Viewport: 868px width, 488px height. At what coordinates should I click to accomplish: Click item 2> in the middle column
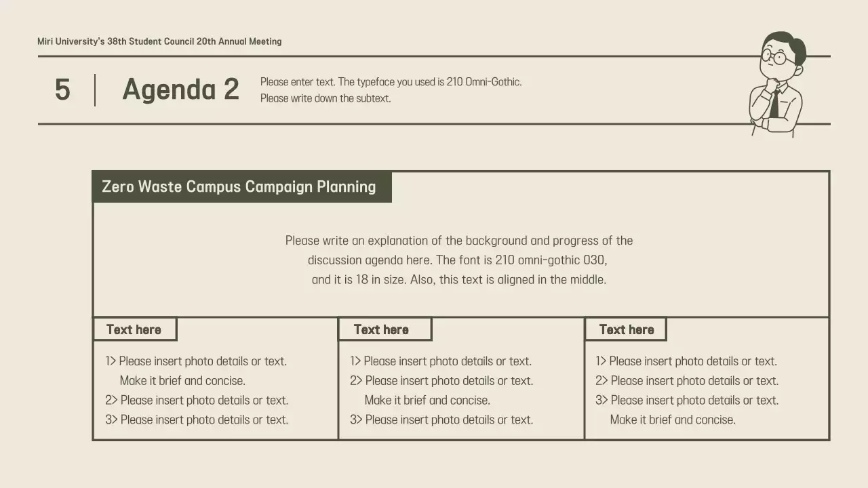[441, 381]
